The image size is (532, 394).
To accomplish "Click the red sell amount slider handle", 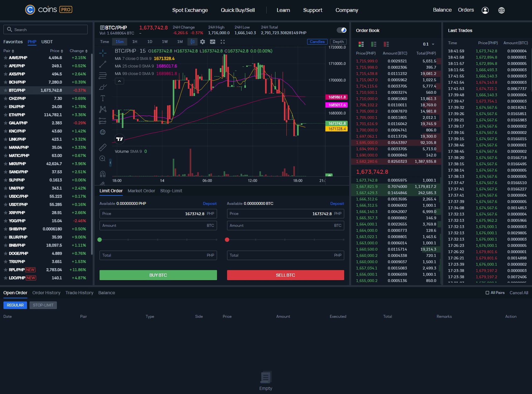I will coord(227,240).
